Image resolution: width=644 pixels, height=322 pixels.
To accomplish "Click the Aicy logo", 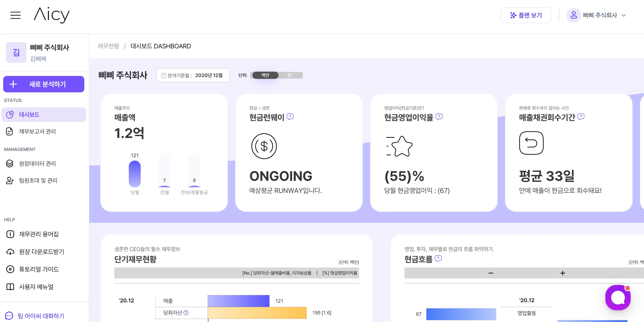I will click(x=52, y=15).
